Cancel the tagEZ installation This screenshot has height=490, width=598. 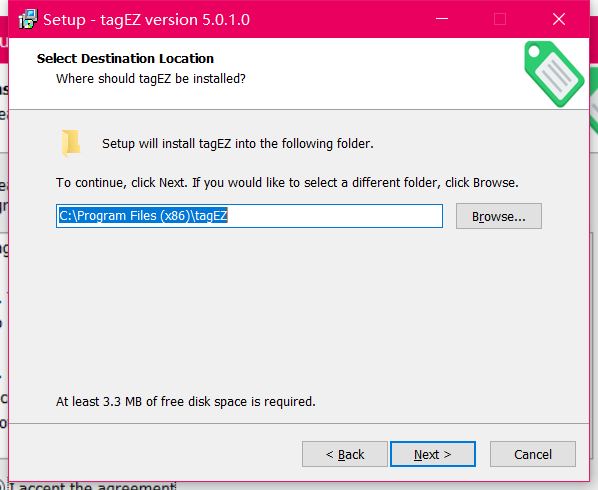click(533, 454)
